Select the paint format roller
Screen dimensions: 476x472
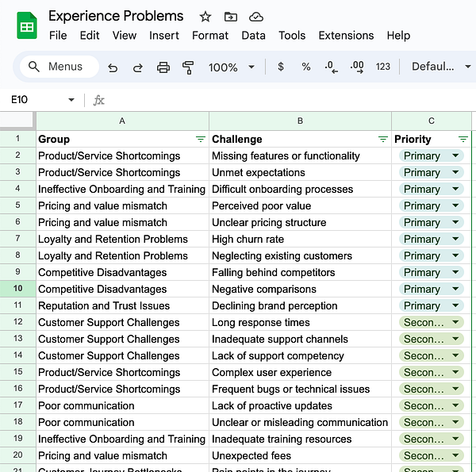[188, 67]
